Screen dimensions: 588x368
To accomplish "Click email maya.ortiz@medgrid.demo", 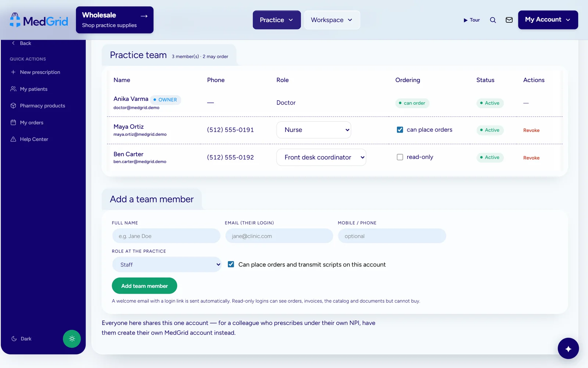I will pos(140,134).
